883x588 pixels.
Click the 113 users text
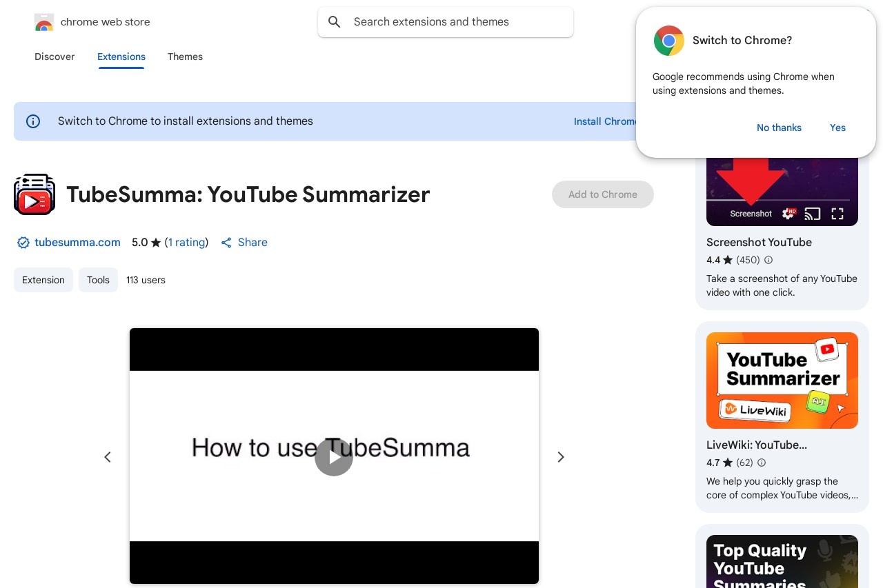[146, 280]
